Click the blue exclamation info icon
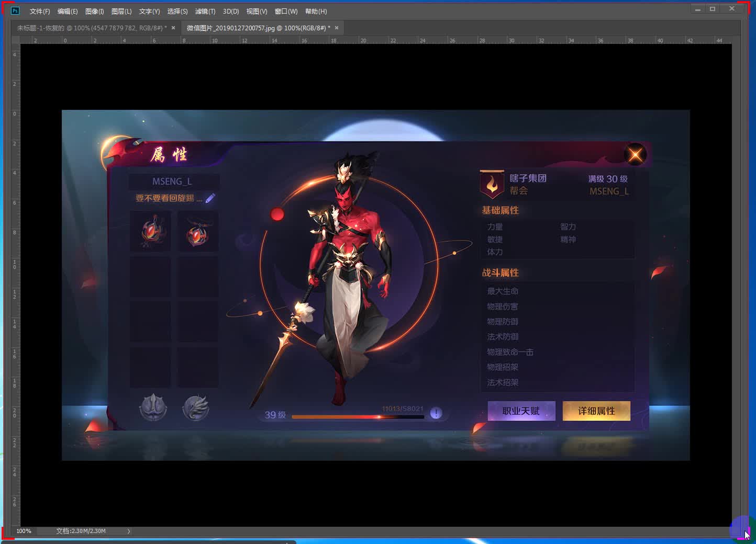This screenshot has width=756, height=544. tap(436, 413)
